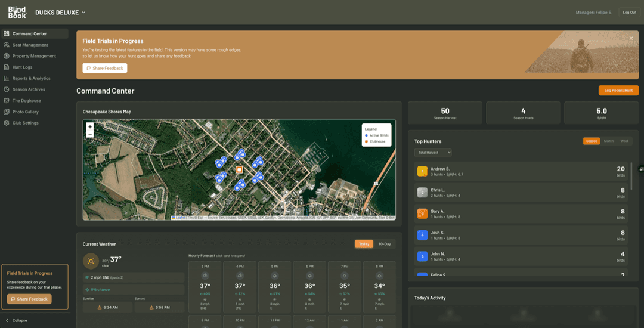The image size is (644, 328).
Task: Set Top Hunters range to Season
Action: click(592, 141)
